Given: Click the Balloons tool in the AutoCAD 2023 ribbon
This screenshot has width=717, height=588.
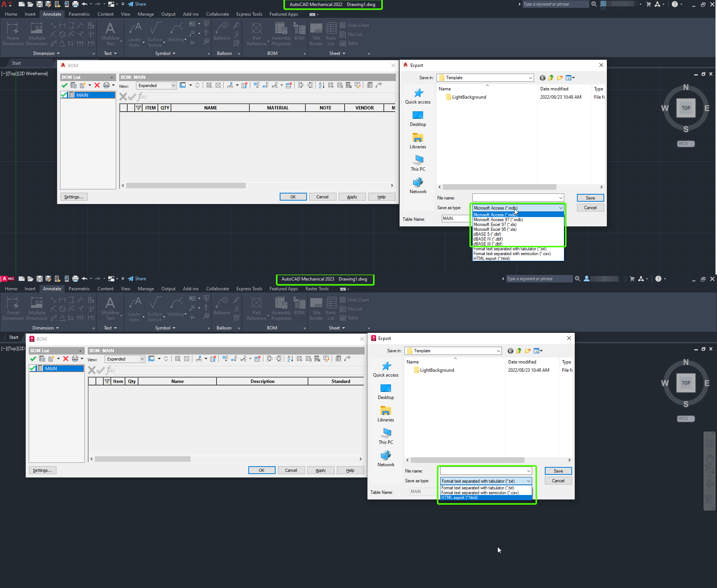Looking at the screenshot, I should 222,306.
